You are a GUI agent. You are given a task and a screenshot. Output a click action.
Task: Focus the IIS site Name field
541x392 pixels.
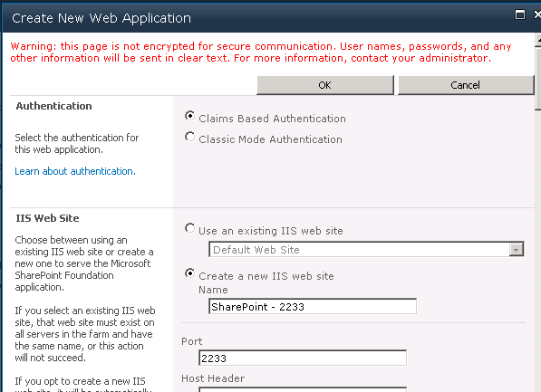pos(313,306)
